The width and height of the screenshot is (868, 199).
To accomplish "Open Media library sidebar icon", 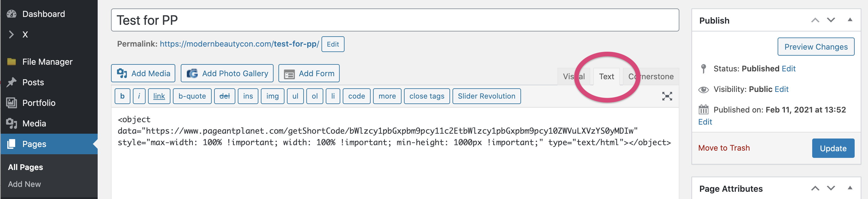I will click(12, 123).
